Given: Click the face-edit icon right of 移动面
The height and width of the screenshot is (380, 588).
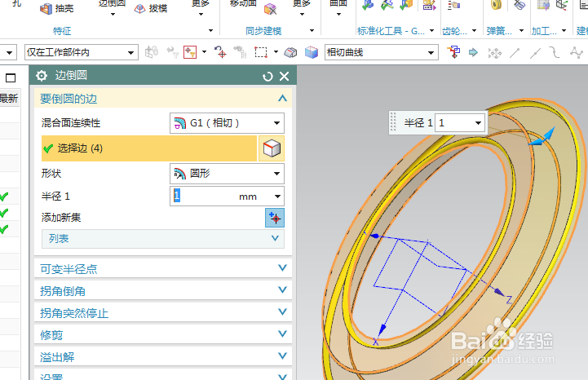Looking at the screenshot, I should coord(270,9).
